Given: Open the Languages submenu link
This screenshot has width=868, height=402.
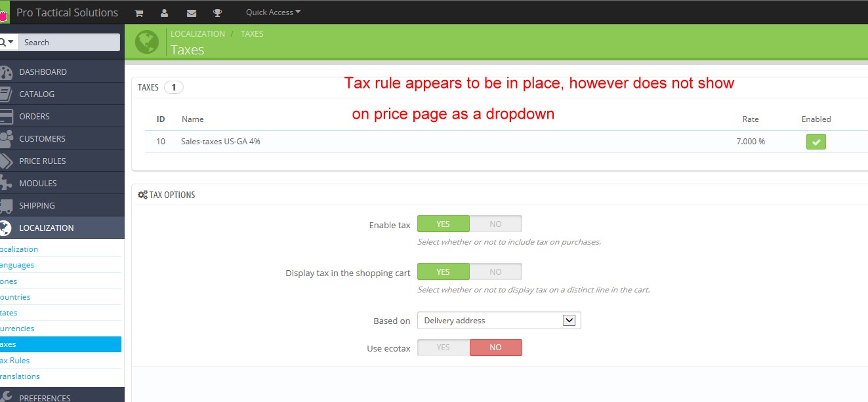Looking at the screenshot, I should click(17, 265).
